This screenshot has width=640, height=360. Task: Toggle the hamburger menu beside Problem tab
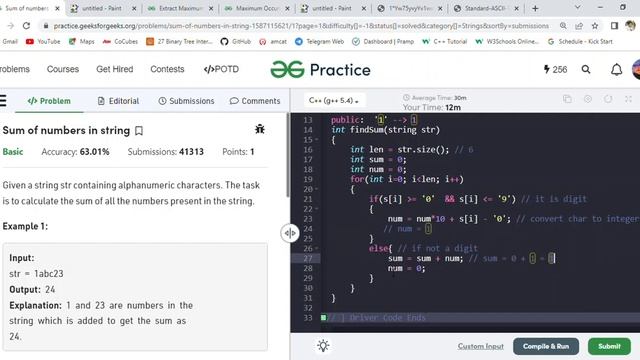point(3,100)
